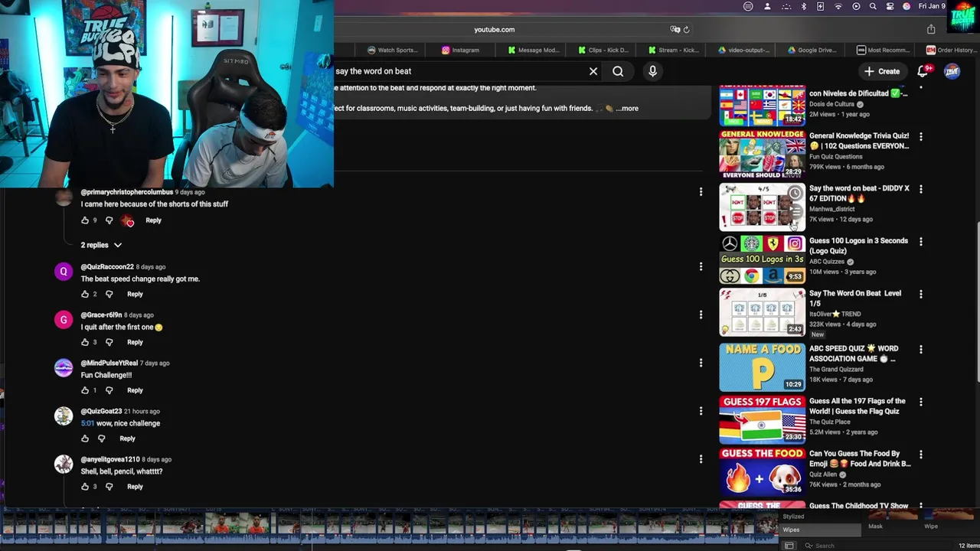Clear the YouTube search box text

(x=593, y=71)
